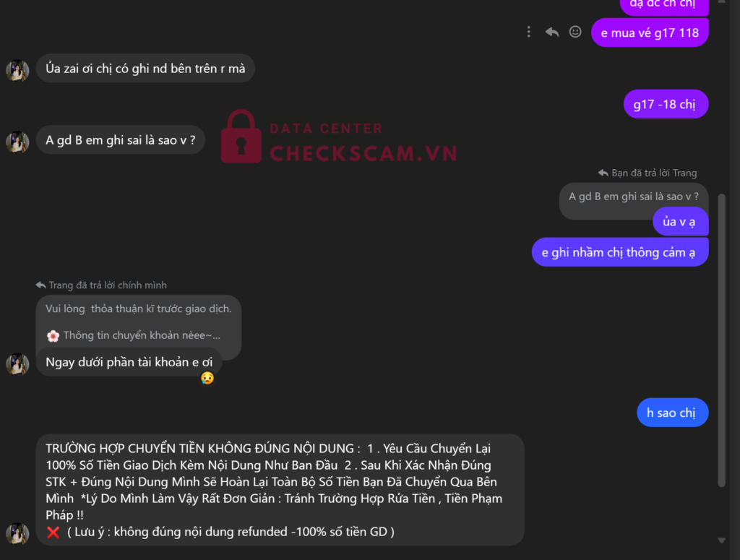
Task: Click avatar beside 'Ủa zai ơi' message
Action: pyautogui.click(x=17, y=71)
